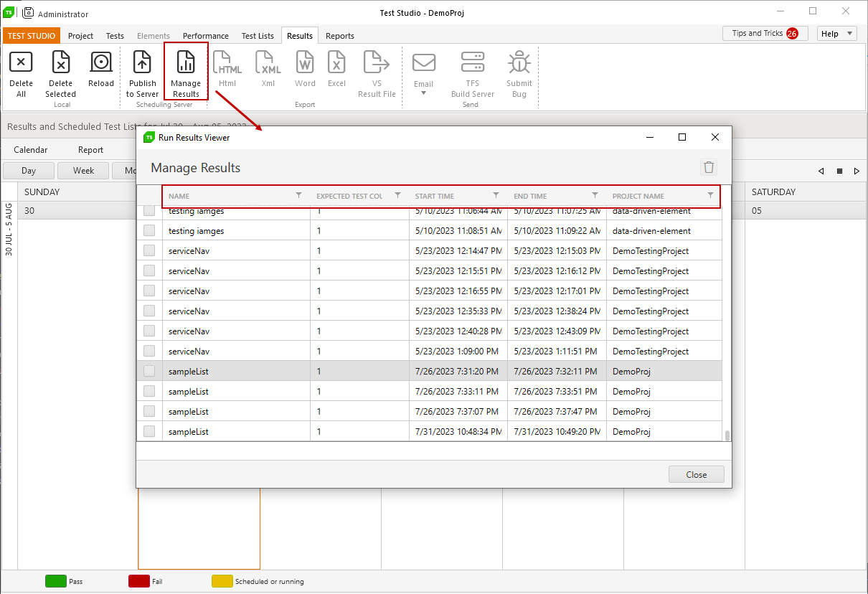Click the red Fail legend swatch
The image size is (868, 594).
139,581
